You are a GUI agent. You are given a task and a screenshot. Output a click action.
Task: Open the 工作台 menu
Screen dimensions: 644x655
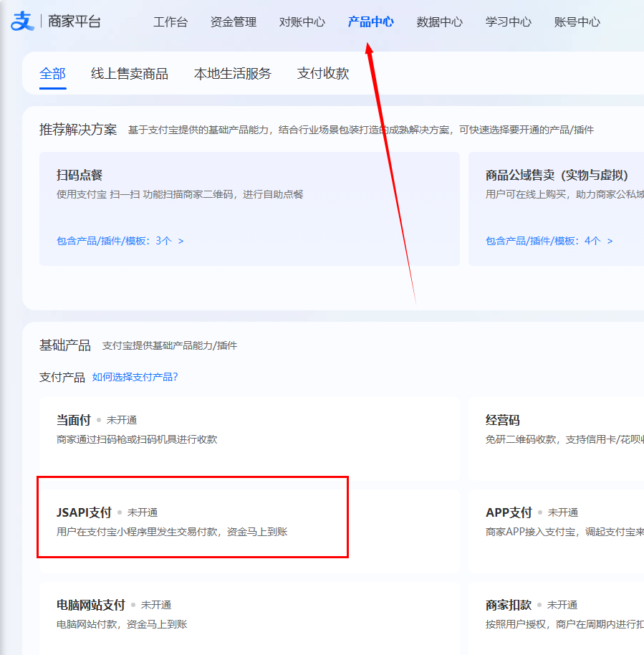[170, 21]
